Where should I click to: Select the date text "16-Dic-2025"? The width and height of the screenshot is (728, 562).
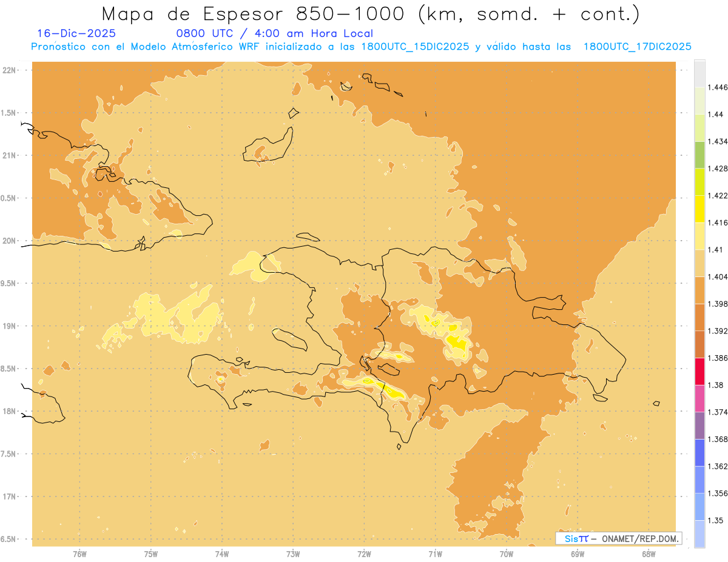tap(76, 33)
